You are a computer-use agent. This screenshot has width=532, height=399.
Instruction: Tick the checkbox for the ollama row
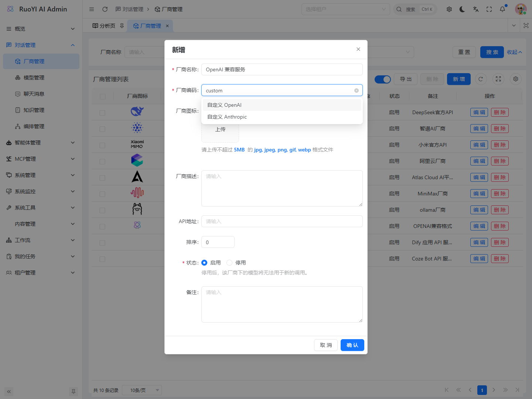coord(102,210)
